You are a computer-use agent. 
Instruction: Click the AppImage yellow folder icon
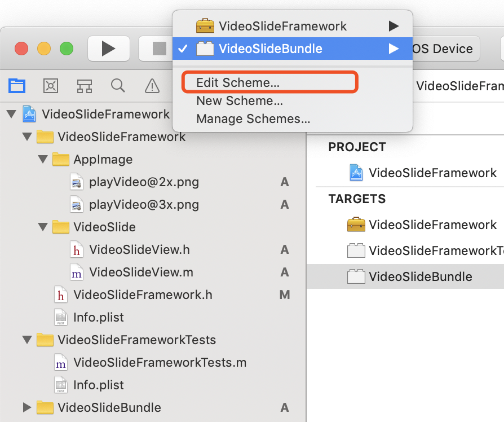pos(61,159)
